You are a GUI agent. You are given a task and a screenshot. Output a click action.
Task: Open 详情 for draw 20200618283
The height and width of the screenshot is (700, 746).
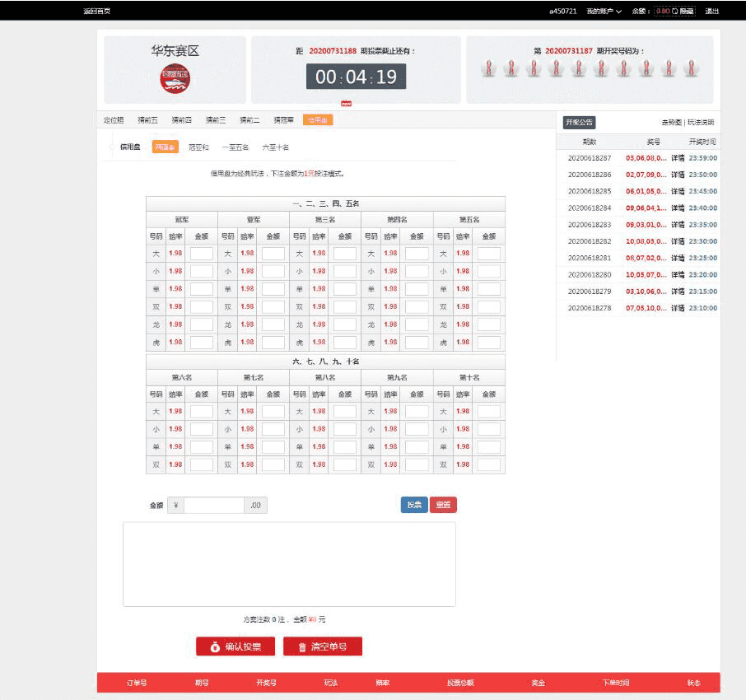pos(678,225)
